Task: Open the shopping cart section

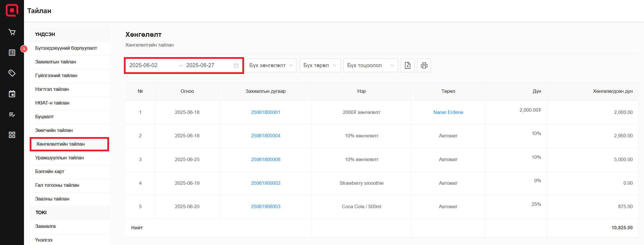Action: point(12,32)
